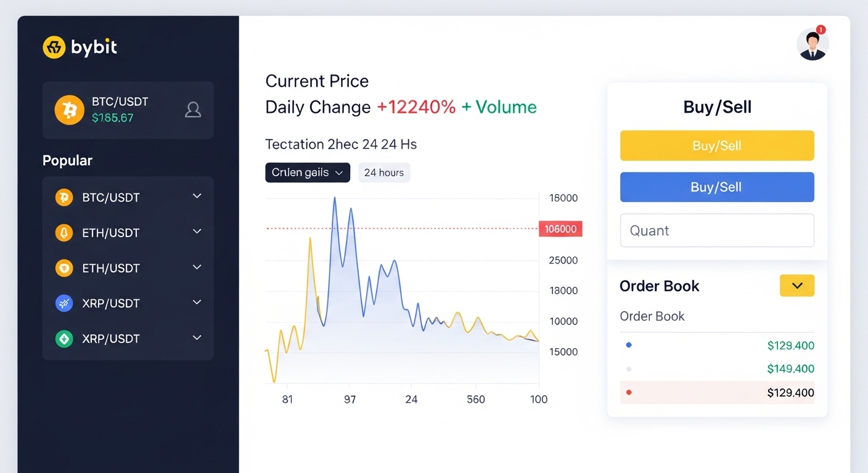868x473 pixels.
Task: Select the blue dot in Order Book
Action: click(629, 345)
